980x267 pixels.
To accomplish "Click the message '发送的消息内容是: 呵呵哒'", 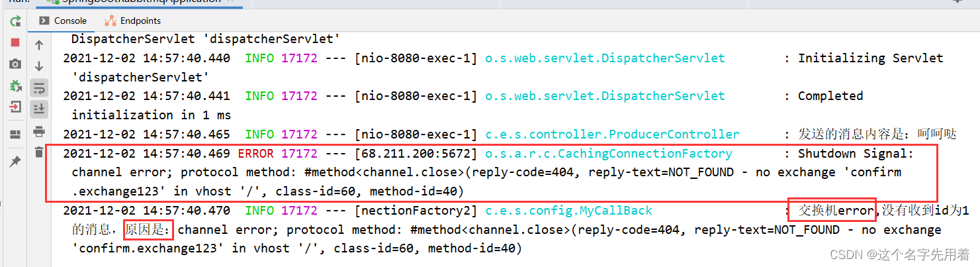I will (877, 134).
